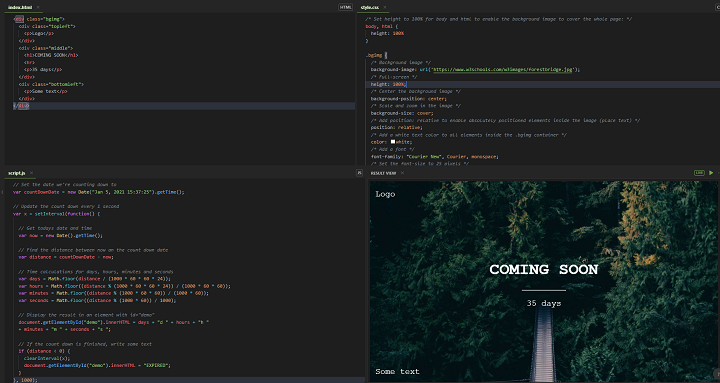Click the h1 COMING SOON code line
720x383 pixels.
click(x=51, y=56)
